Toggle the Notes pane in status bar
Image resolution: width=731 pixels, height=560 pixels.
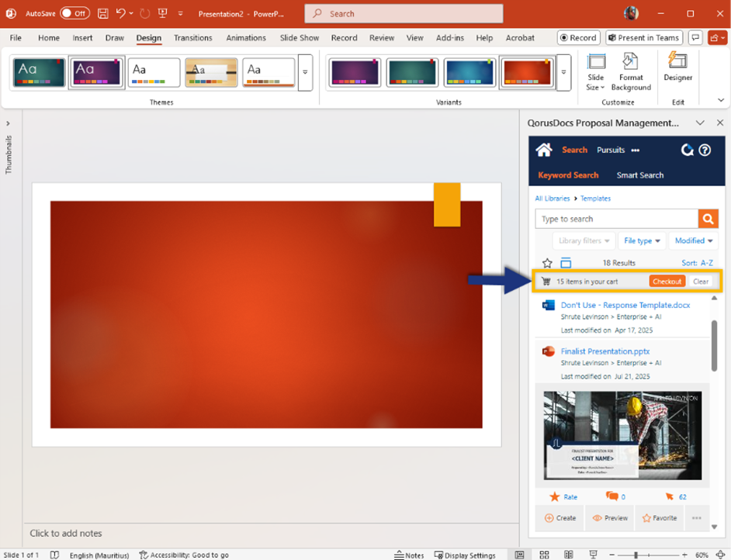pyautogui.click(x=409, y=555)
